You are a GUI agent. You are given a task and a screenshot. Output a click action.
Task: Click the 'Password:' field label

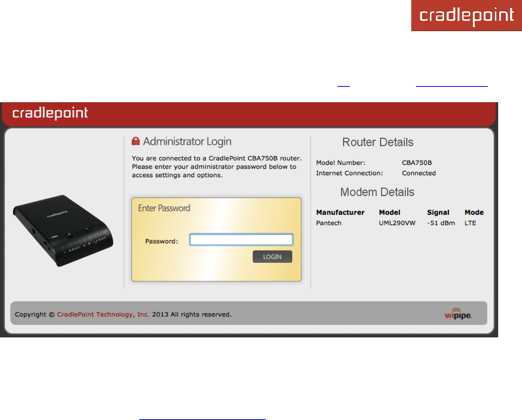coord(161,241)
